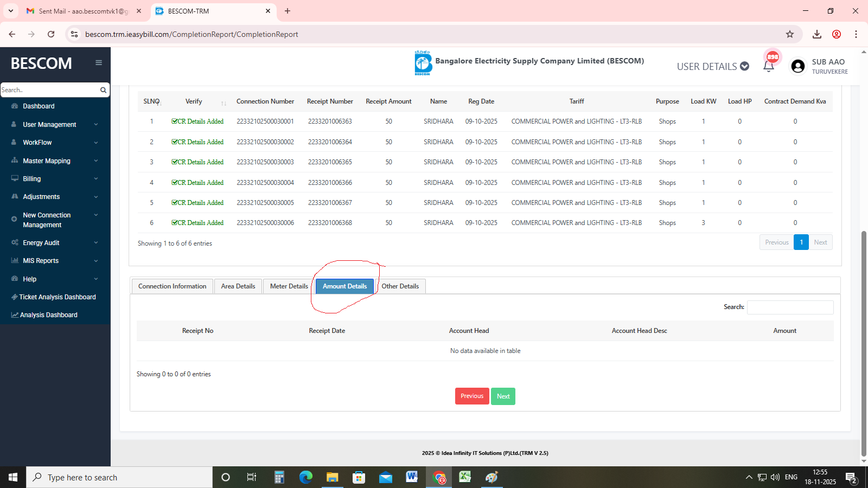The width and height of the screenshot is (868, 488).
Task: Click the green Next button
Action: (x=503, y=396)
